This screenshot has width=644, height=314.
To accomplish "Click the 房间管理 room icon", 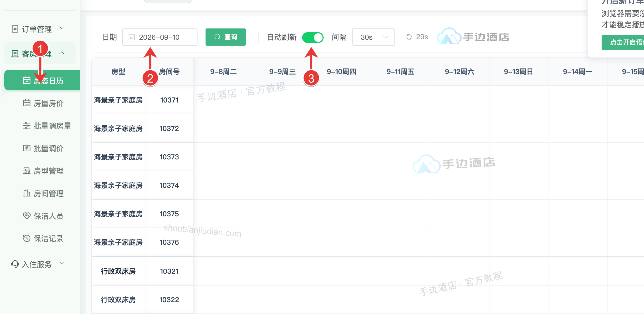I will (x=27, y=193).
